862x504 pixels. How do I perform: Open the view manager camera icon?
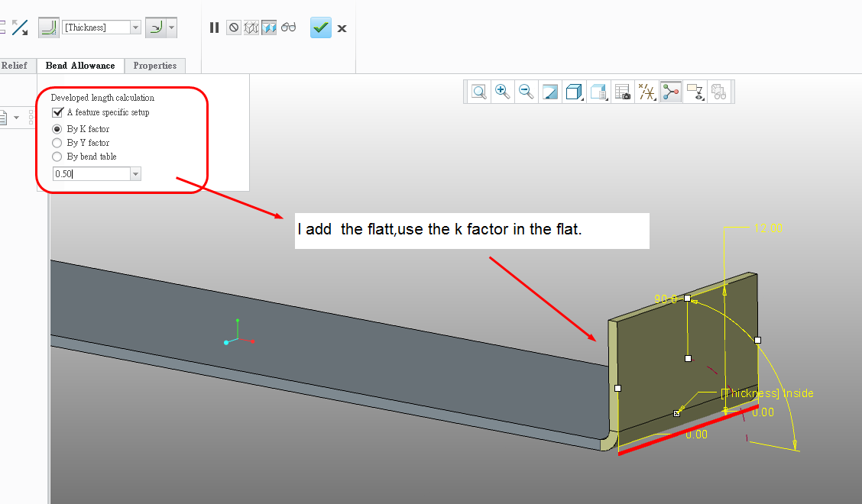(x=622, y=92)
